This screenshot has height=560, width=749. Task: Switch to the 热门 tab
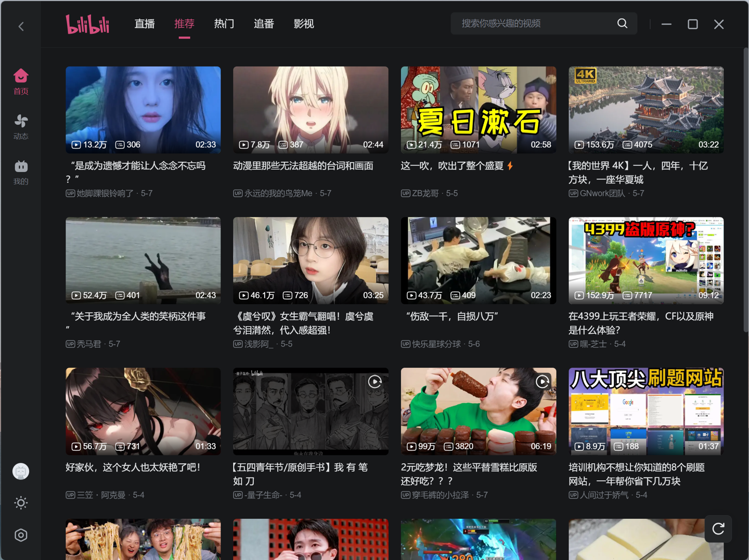224,24
